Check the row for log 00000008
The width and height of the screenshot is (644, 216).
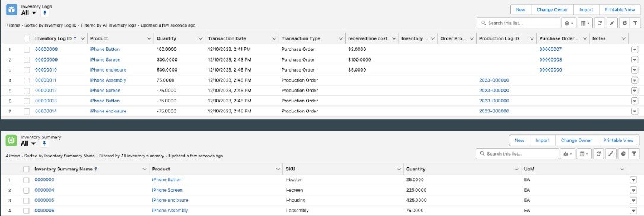click(27, 49)
